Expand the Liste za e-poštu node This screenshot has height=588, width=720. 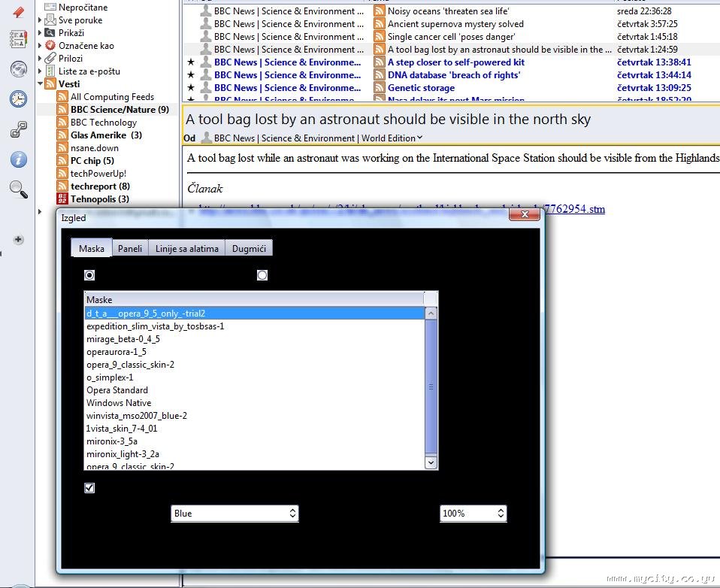pyautogui.click(x=40, y=71)
